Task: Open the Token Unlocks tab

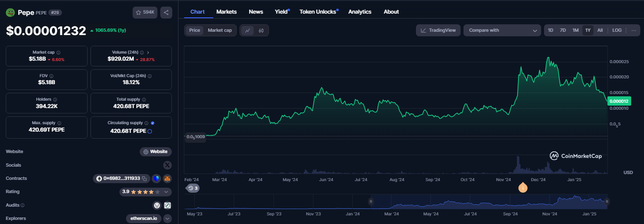Action: click(318, 12)
